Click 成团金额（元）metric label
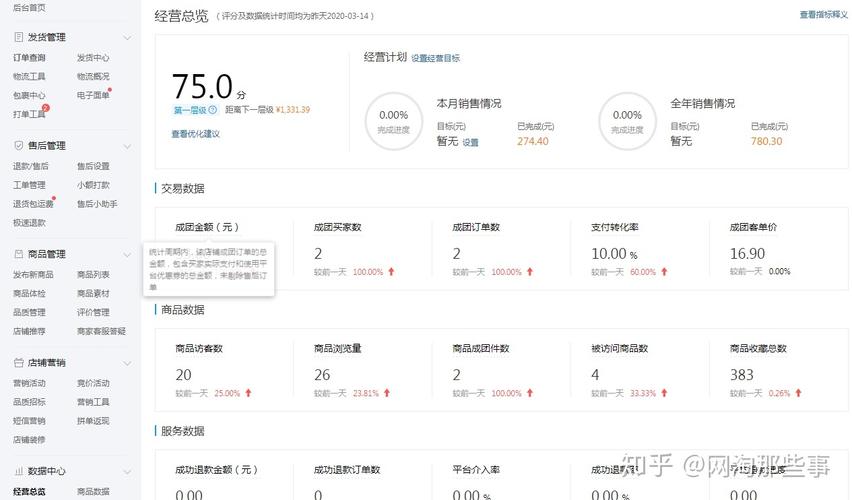Image resolution: width=852 pixels, height=500 pixels. (207, 227)
